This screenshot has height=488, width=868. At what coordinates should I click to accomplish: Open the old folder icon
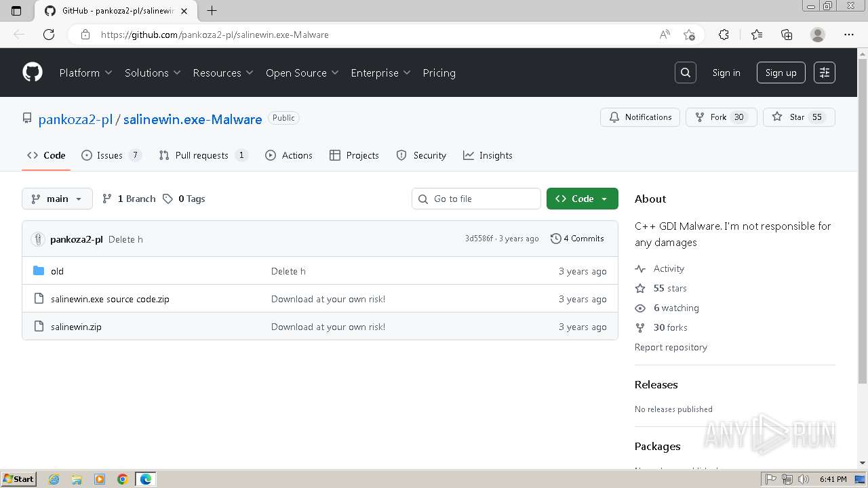[39, 271]
